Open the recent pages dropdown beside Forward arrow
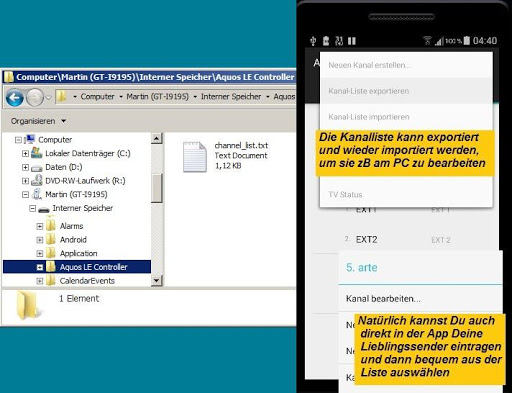The width and height of the screenshot is (512, 393). coord(48,97)
